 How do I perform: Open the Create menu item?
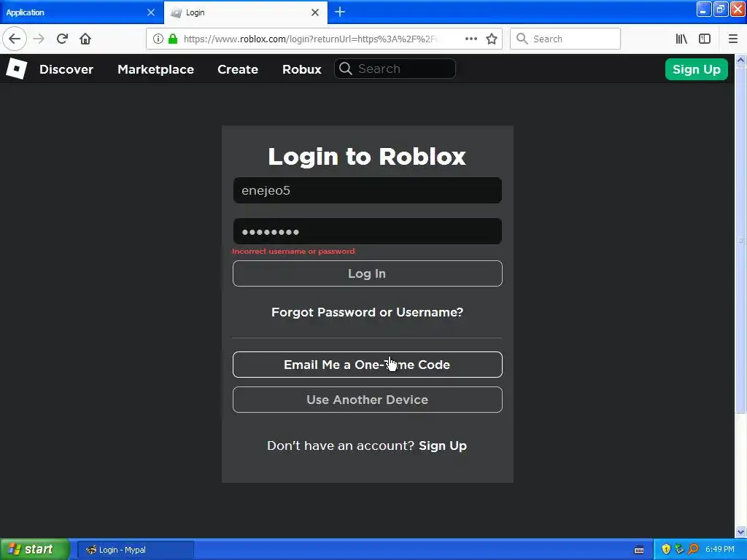238,69
